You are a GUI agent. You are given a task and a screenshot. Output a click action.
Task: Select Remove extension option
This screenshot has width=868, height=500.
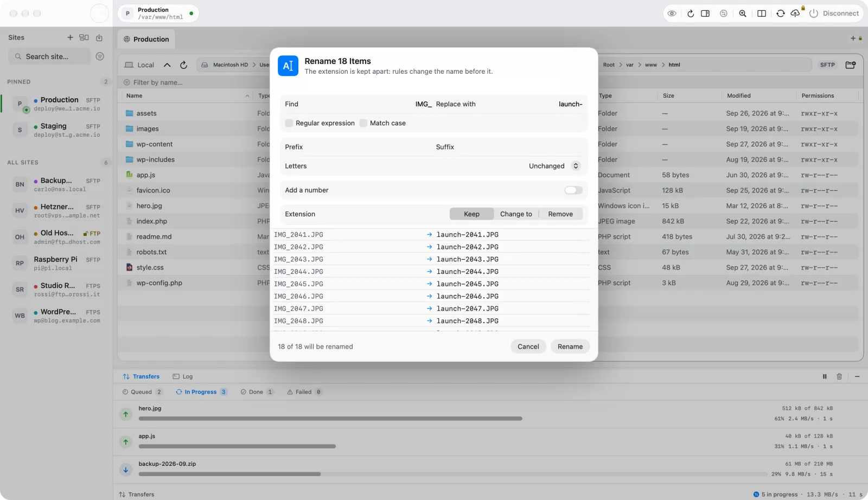pos(560,214)
